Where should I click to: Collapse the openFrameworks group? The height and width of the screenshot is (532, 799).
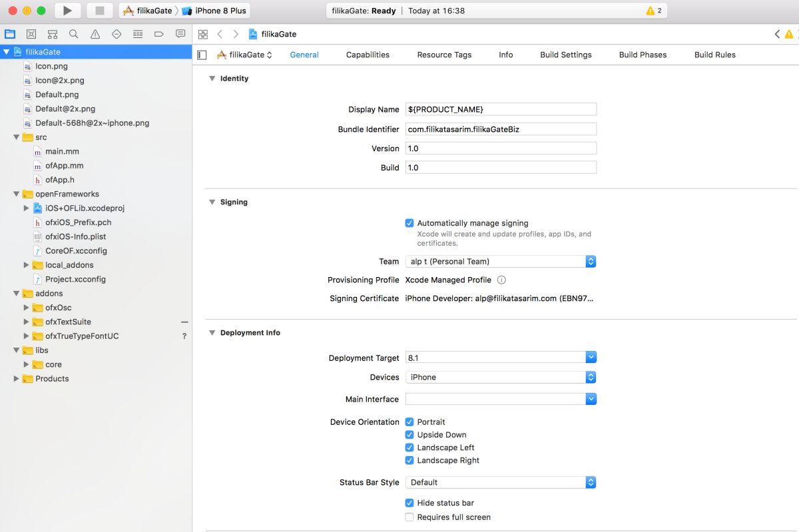click(16, 194)
